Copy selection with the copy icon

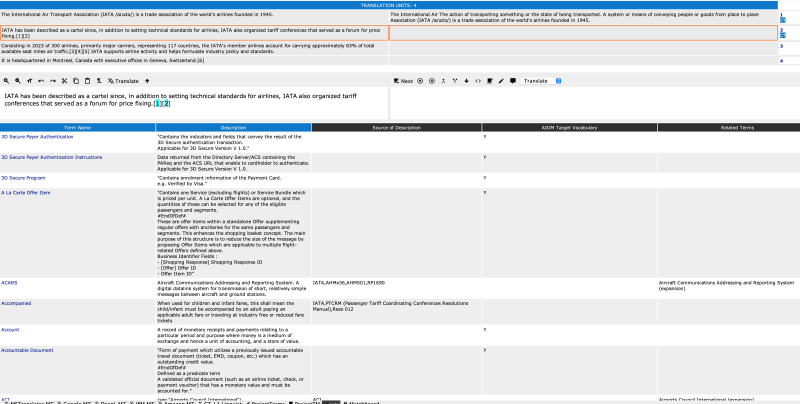(x=76, y=81)
